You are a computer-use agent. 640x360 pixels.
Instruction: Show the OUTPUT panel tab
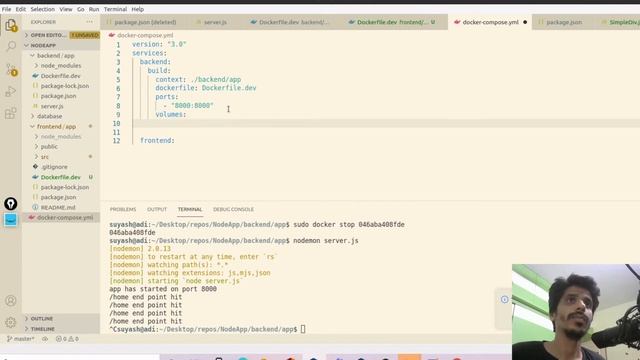[157, 209]
